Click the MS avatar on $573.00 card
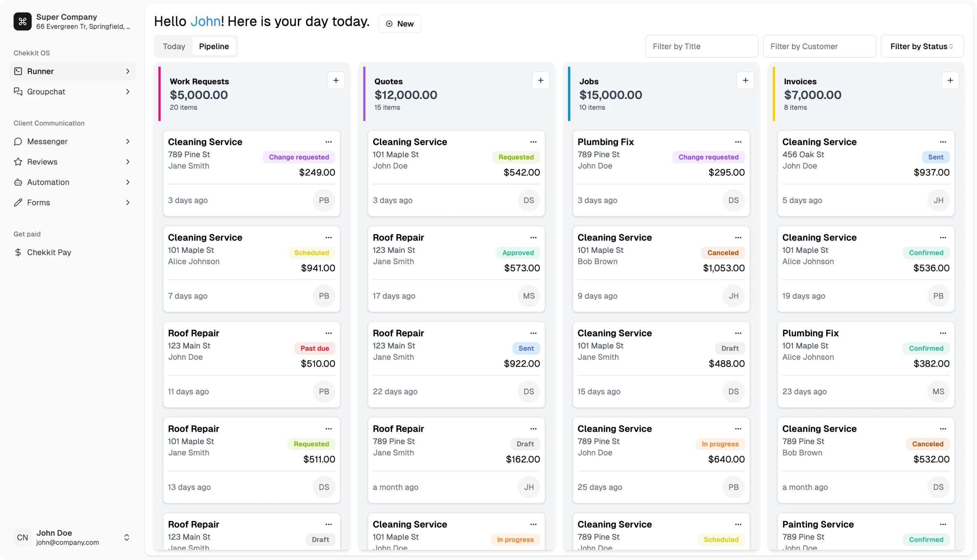Viewport: 977px width, 560px height. (529, 296)
